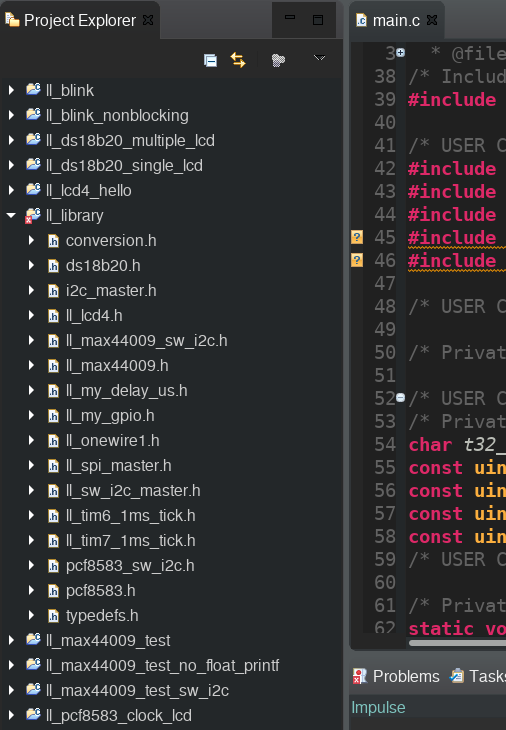
Task: Click the Collapse All icon in Project Explorer
Action: tap(210, 60)
